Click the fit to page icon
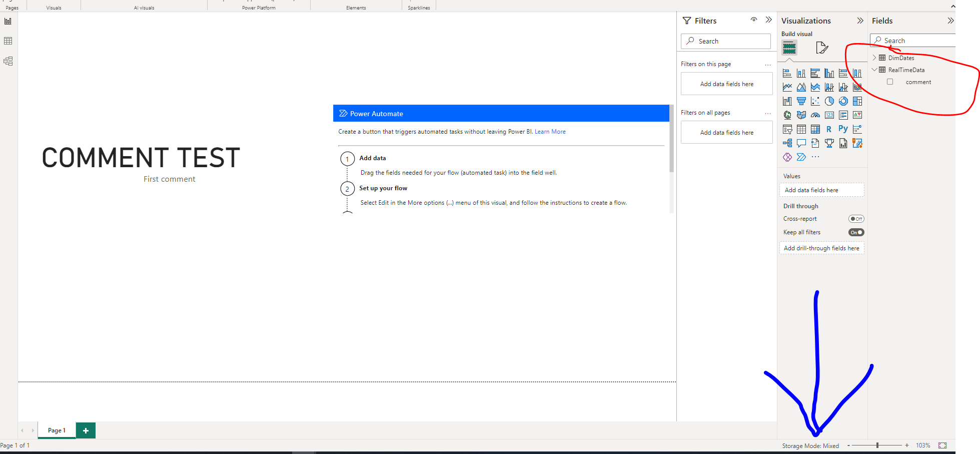Image resolution: width=980 pixels, height=454 pixels. pos(942,445)
